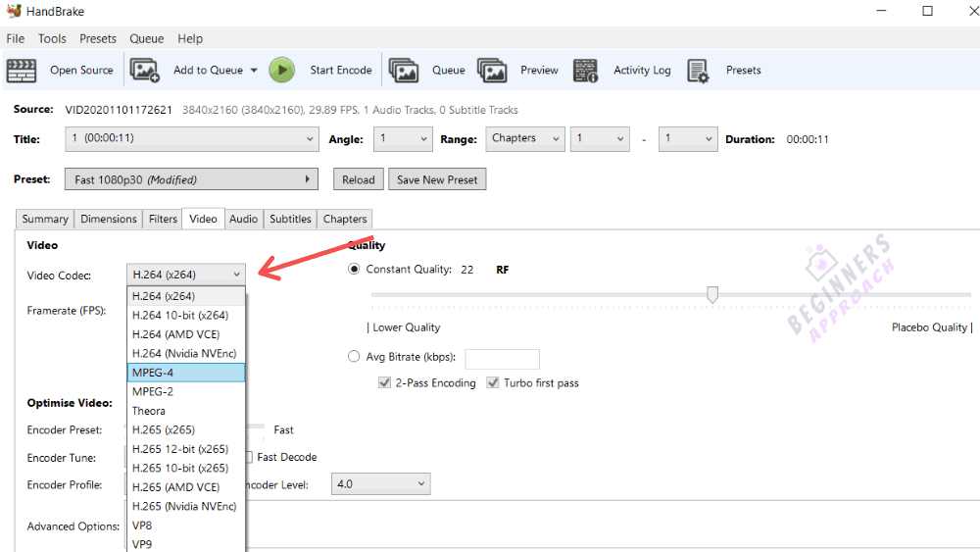The width and height of the screenshot is (980, 552).
Task: Select the Video tab
Action: tap(203, 219)
